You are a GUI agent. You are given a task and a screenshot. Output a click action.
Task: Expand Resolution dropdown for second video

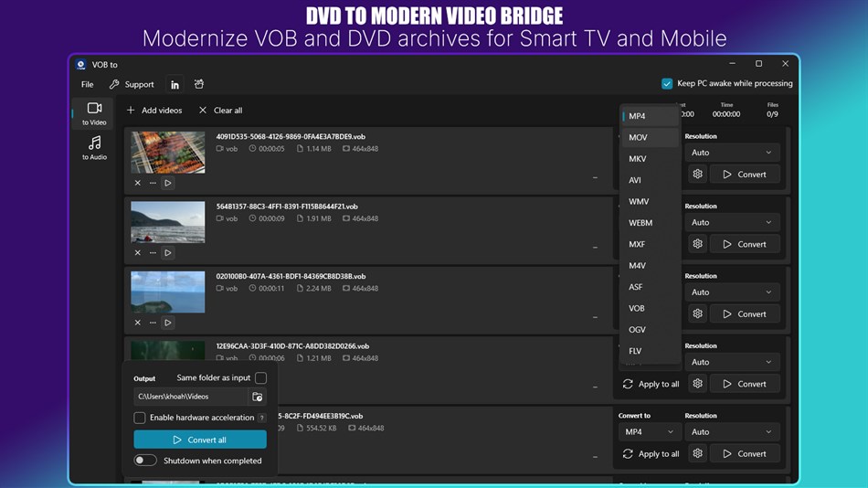(x=732, y=222)
